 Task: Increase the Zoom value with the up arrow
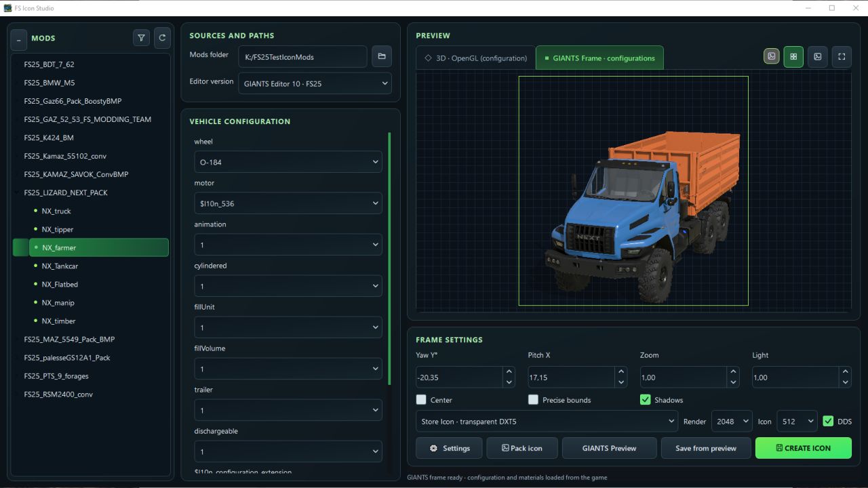pyautogui.click(x=732, y=372)
